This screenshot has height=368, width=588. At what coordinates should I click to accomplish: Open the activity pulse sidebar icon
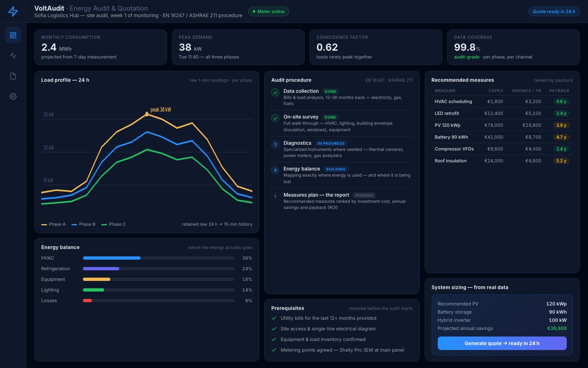[x=13, y=56]
